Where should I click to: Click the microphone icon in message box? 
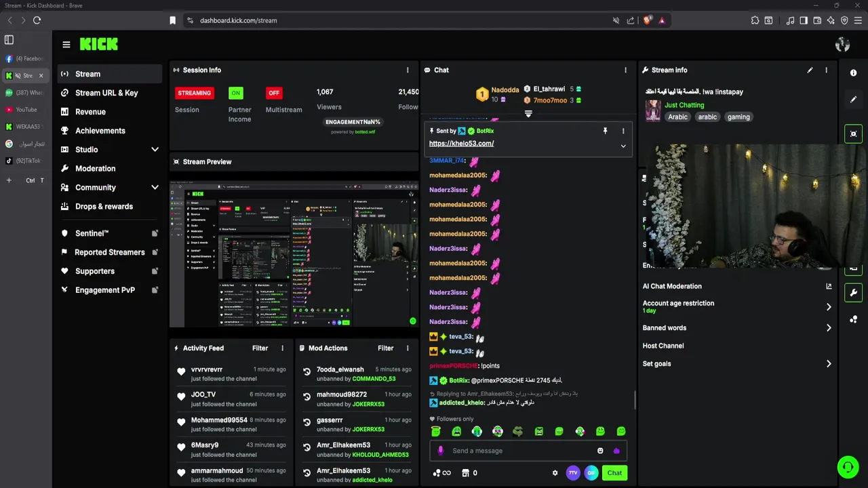point(440,451)
